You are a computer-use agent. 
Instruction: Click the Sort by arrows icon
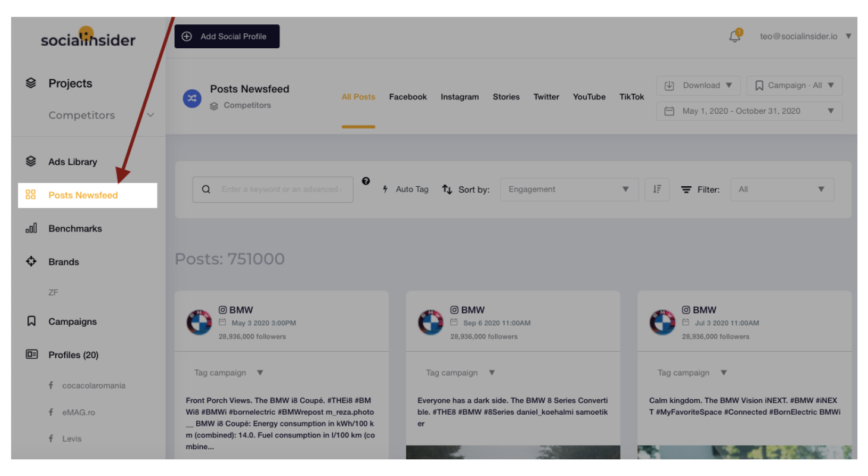[x=447, y=189]
